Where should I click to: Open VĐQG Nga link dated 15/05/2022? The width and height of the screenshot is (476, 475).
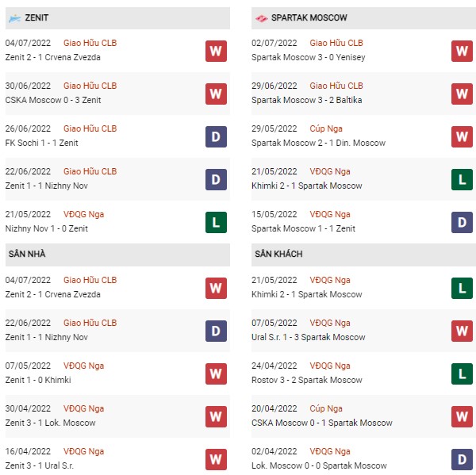click(x=330, y=214)
